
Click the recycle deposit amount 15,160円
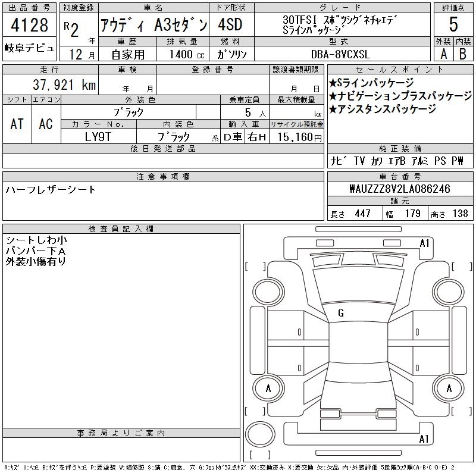click(296, 136)
